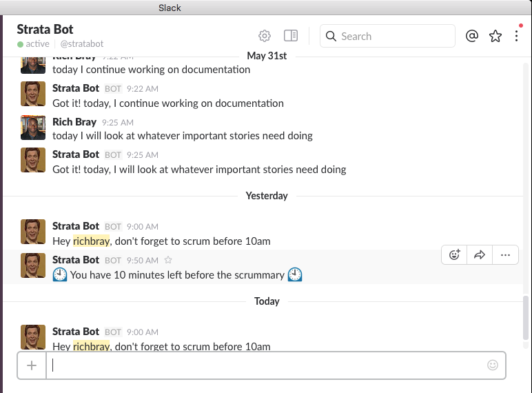Open Rich Bray avatar on 9:25 AM message
Screen dimensions: 532x393
(x=33, y=128)
